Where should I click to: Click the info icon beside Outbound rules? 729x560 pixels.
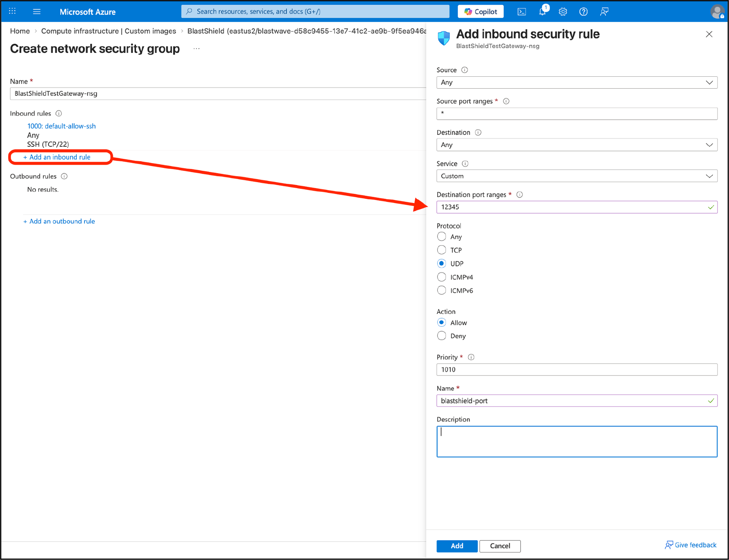coord(64,176)
